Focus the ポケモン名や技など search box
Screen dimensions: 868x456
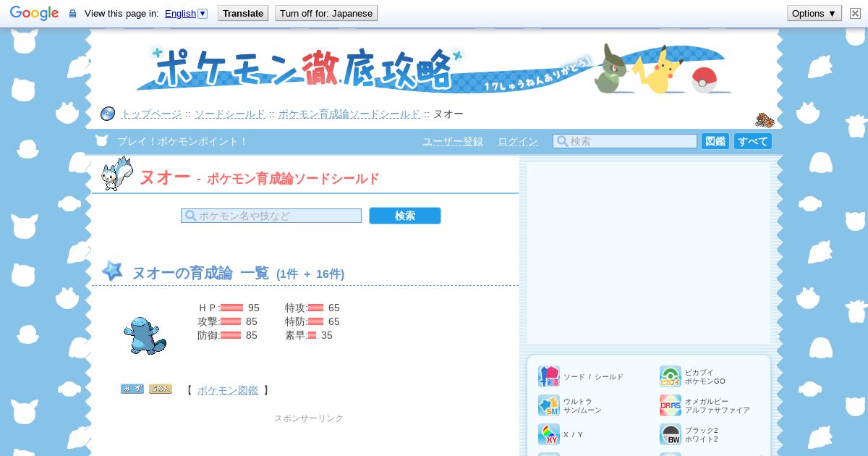pyautogui.click(x=271, y=216)
